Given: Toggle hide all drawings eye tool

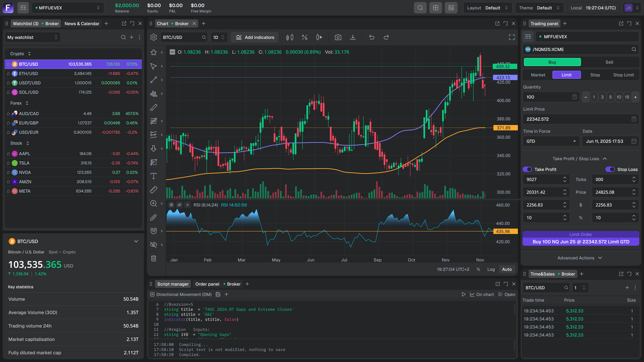Looking at the screenshot, I should pos(153,245).
